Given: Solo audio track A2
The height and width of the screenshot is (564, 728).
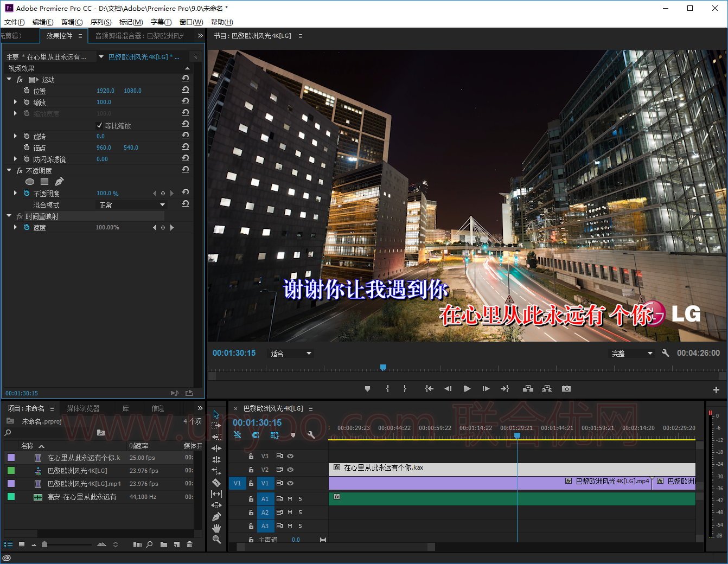Looking at the screenshot, I should pyautogui.click(x=300, y=512).
